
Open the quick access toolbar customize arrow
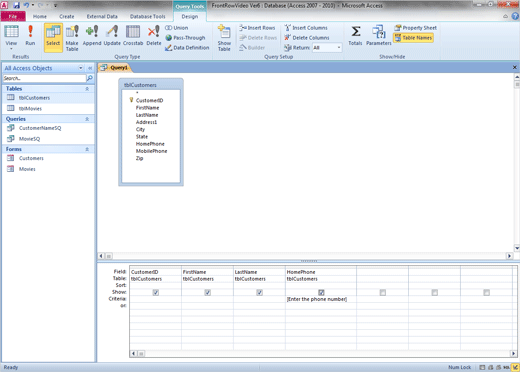click(x=55, y=5)
